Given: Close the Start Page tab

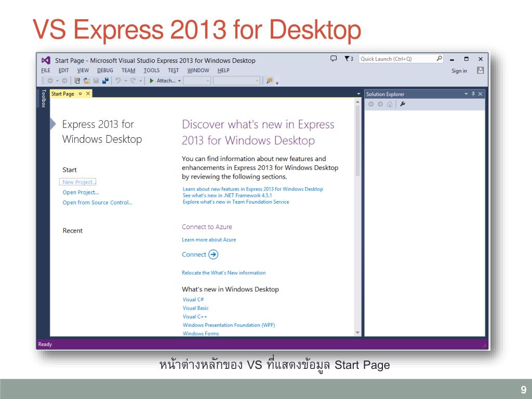Looking at the screenshot, I should [88, 94].
